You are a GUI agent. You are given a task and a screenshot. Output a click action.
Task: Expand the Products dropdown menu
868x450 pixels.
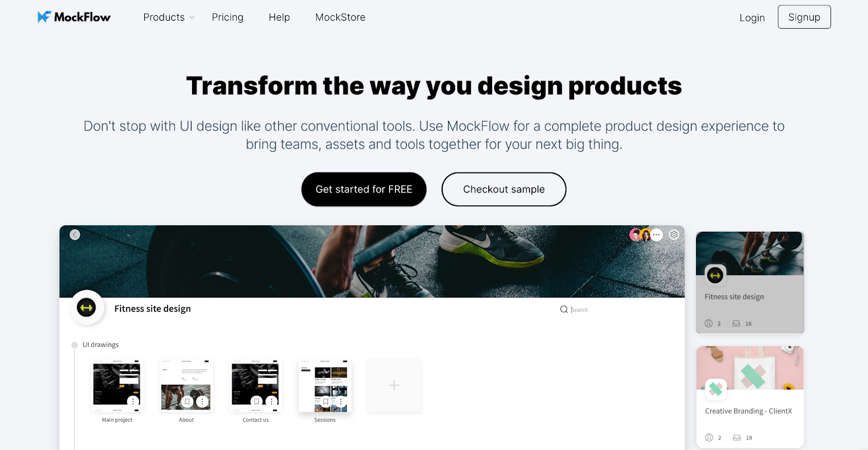[169, 17]
